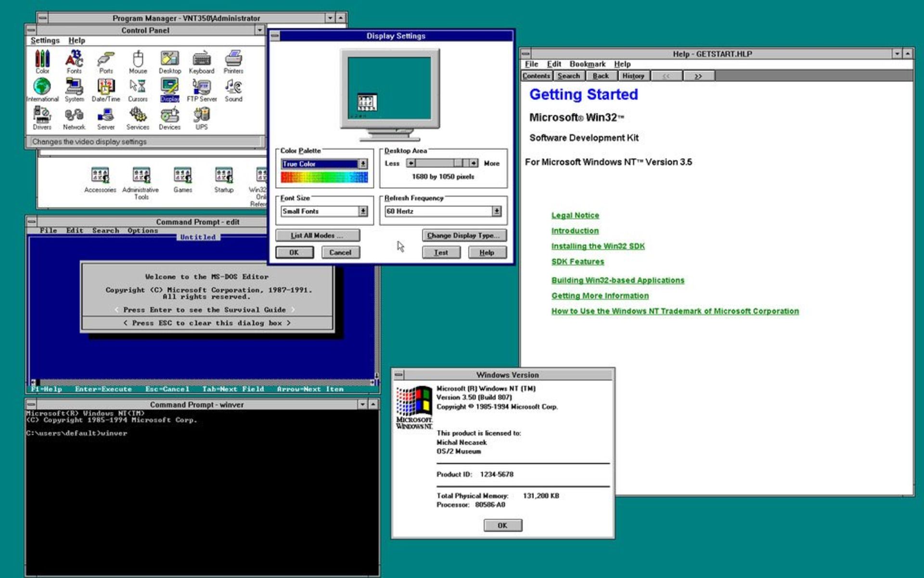
Task: Click OK in Windows Version dialog
Action: 501,525
